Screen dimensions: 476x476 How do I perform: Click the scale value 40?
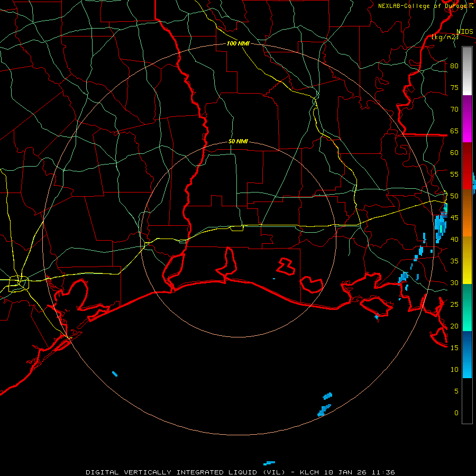454,240
